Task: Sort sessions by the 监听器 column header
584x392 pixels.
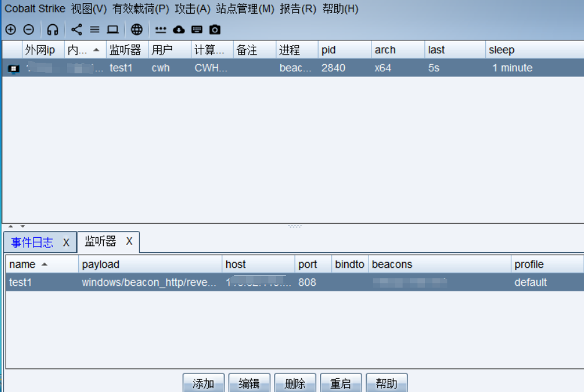Action: [x=127, y=50]
